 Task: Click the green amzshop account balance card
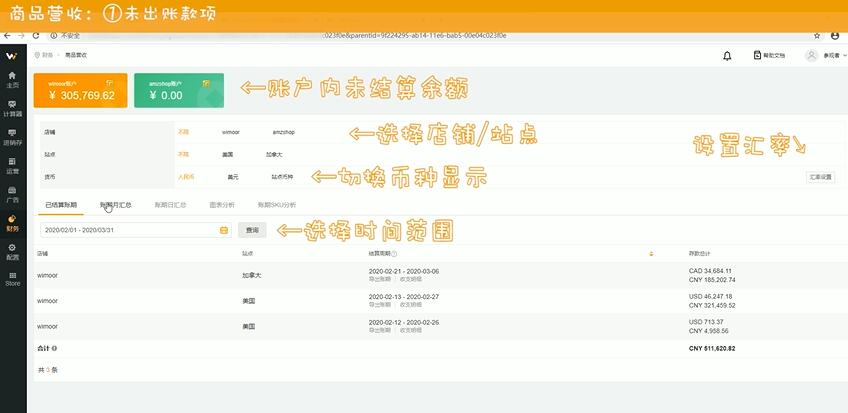pos(179,90)
